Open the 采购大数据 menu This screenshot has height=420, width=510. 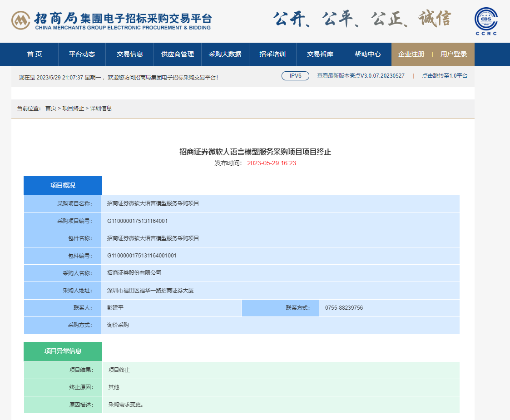(225, 54)
